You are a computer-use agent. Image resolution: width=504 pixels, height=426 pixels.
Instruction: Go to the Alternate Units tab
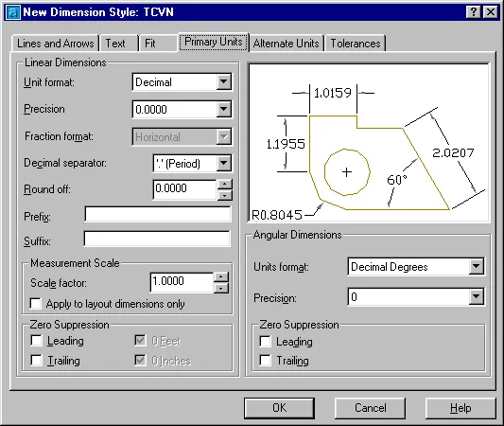(x=287, y=44)
